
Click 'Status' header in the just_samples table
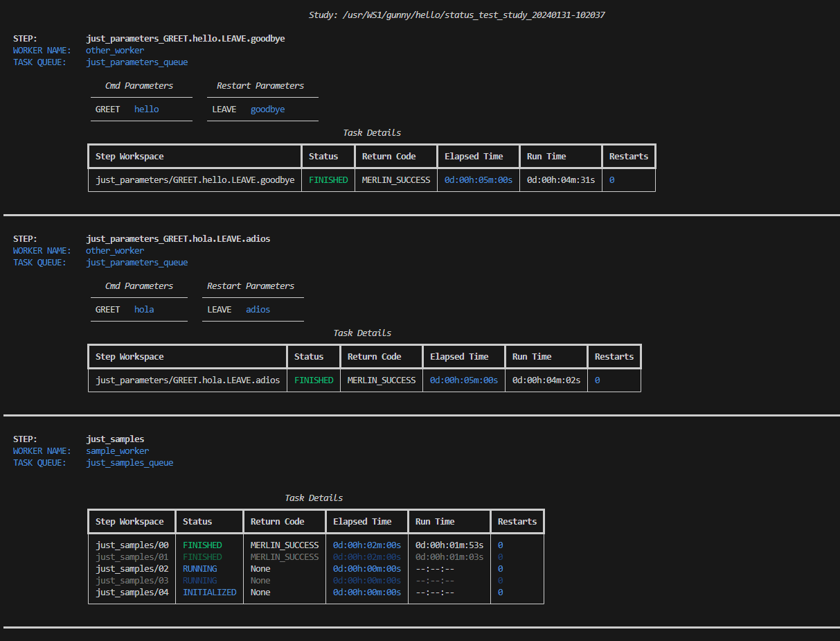point(197,522)
